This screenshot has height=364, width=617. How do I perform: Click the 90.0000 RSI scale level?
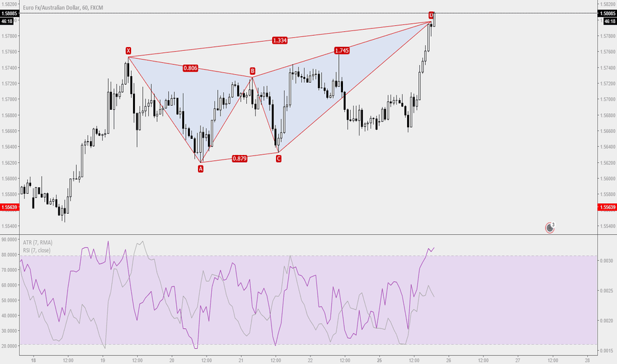click(x=9, y=240)
